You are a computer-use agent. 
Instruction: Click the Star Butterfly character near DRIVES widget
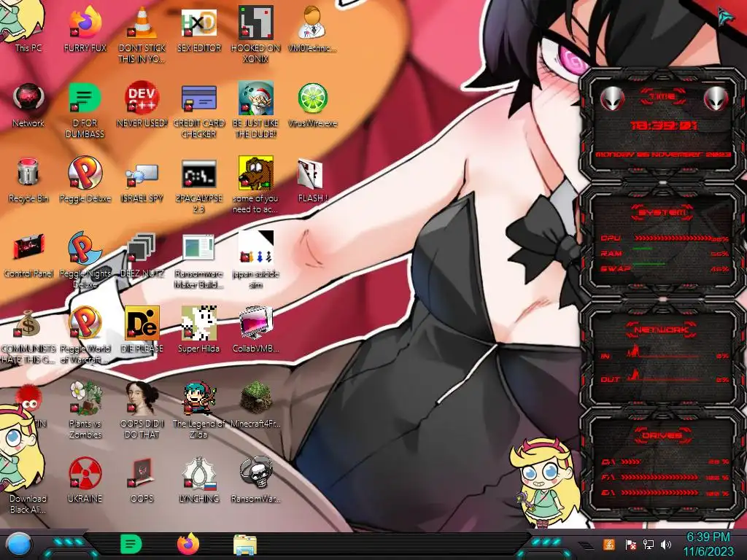tap(545, 482)
